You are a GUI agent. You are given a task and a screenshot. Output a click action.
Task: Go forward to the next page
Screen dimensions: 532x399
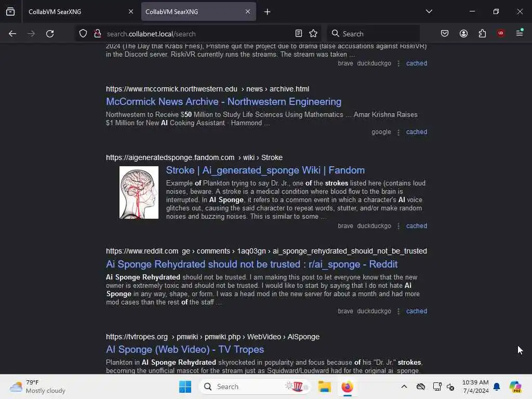pos(31,34)
